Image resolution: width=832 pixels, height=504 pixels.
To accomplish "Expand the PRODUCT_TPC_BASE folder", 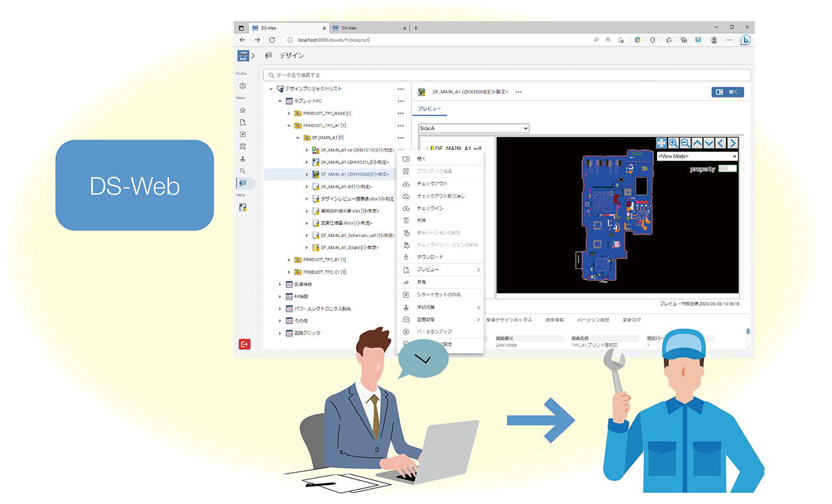I will click(x=289, y=113).
